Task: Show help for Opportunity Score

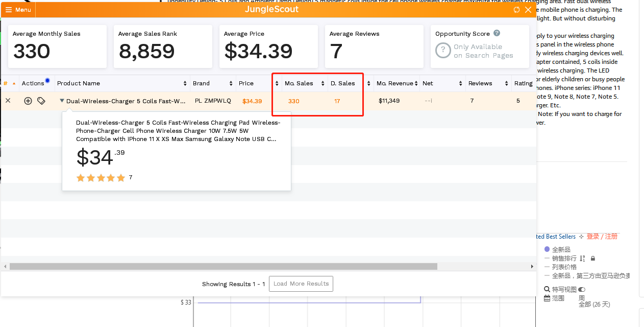Action: click(497, 33)
